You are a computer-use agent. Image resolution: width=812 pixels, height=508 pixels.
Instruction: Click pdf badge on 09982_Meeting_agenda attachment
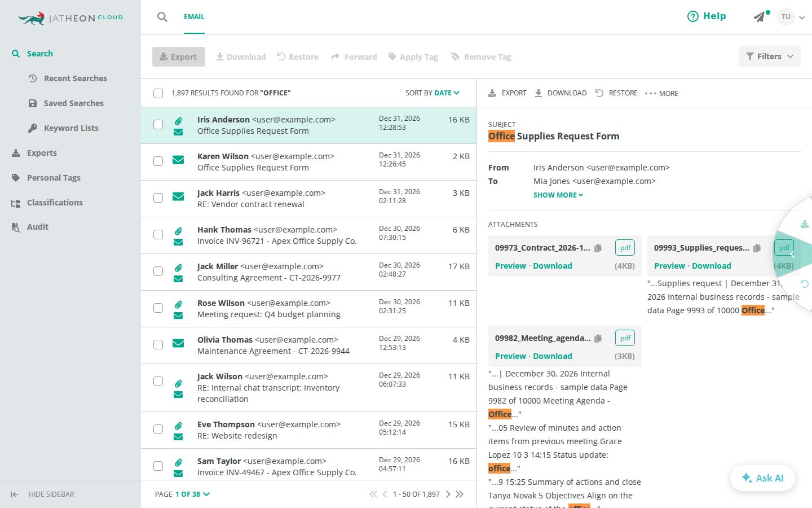(625, 338)
